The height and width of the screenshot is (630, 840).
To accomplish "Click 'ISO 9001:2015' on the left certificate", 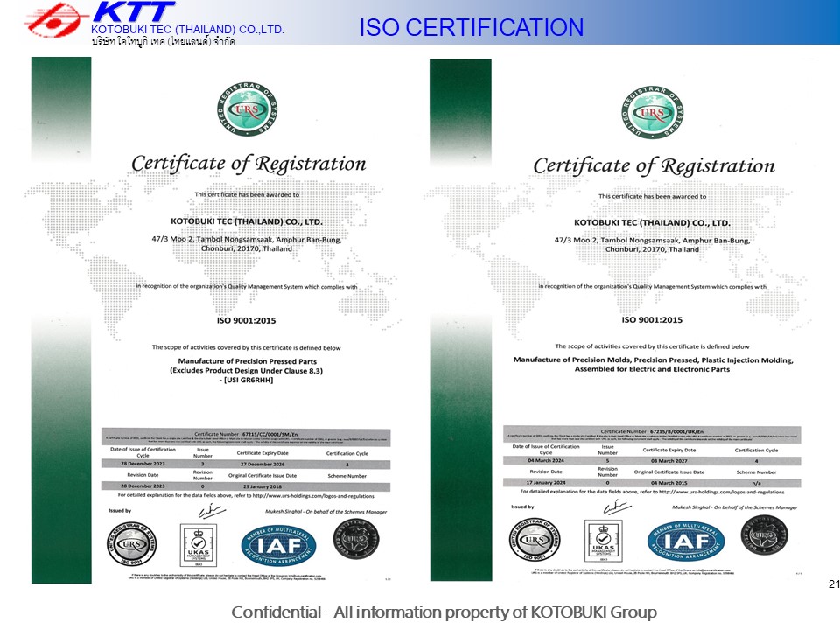I will tap(247, 320).
